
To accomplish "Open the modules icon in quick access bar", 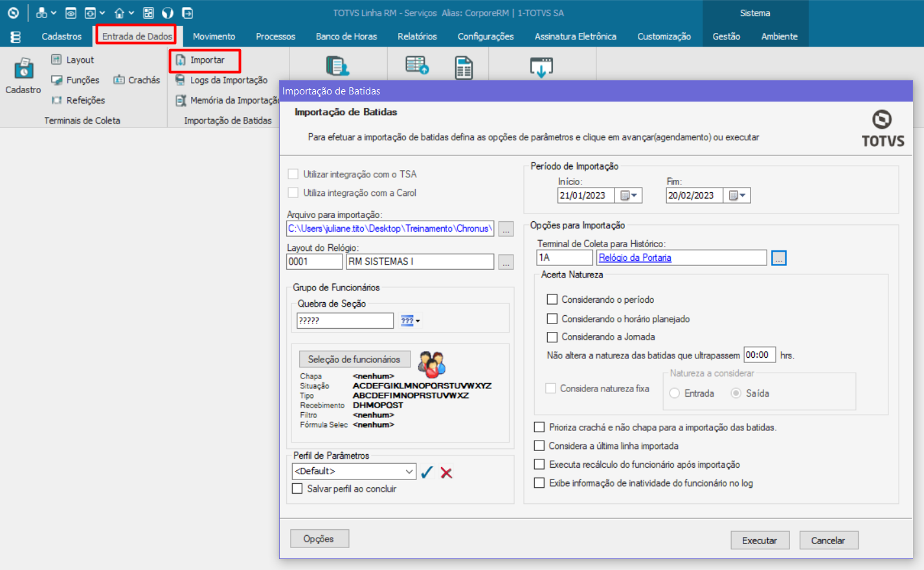I will (x=41, y=13).
